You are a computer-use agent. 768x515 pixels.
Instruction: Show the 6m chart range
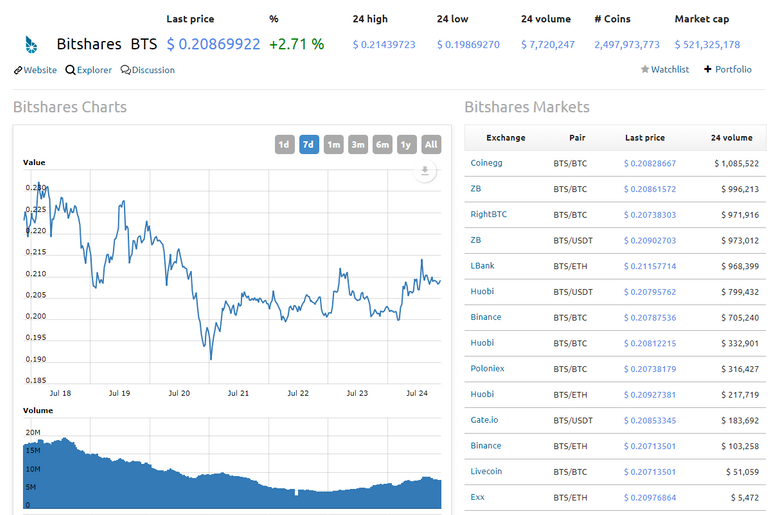382,145
